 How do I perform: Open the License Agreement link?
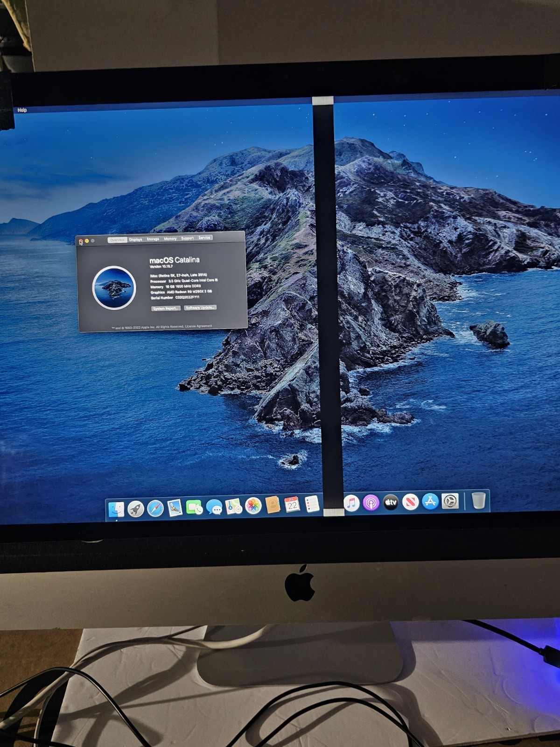coord(198,326)
